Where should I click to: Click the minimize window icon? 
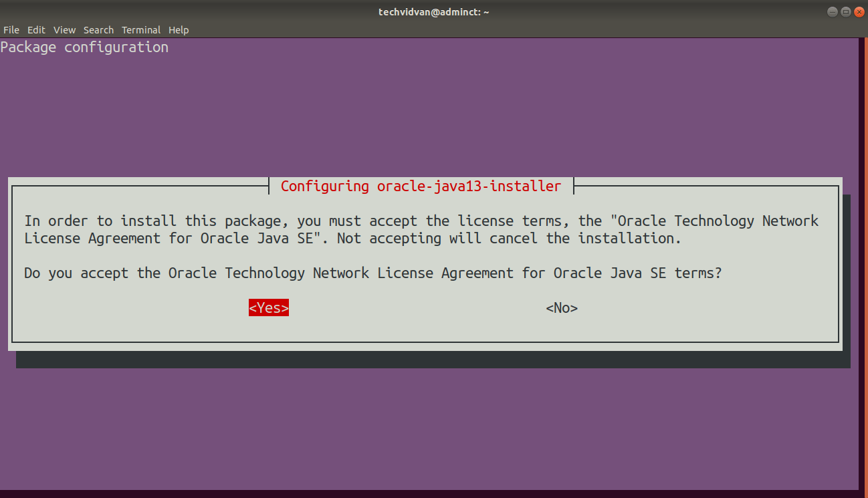click(832, 11)
